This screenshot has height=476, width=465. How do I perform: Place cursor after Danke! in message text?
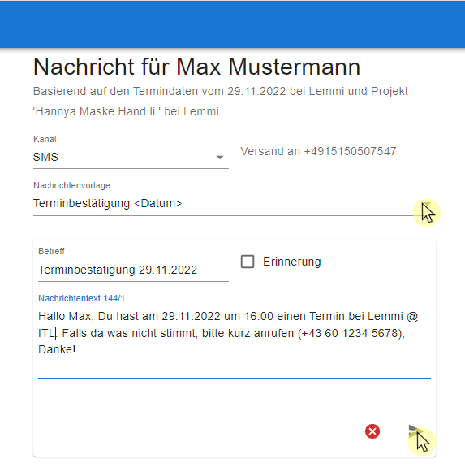[75, 349]
